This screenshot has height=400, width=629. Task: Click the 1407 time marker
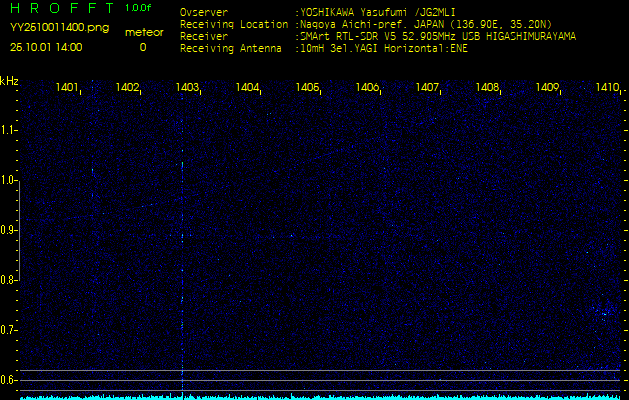[x=427, y=87]
